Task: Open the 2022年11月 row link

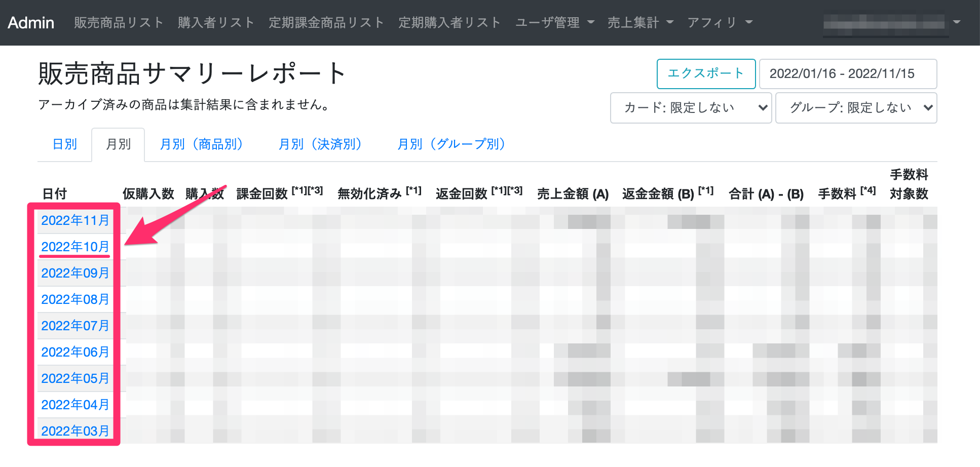Action: 75,220
